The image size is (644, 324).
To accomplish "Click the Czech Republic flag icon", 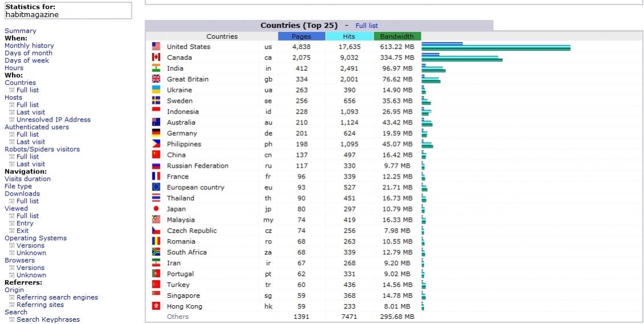I will point(156,230).
